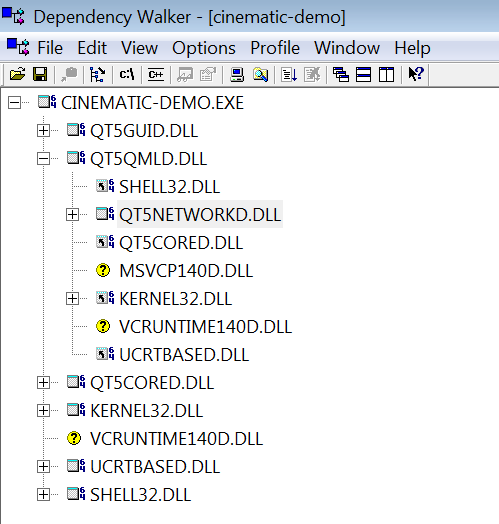Click missing-module icon of top-level VCRUNTIME140D.DLL
The image size is (499, 524).
[74, 438]
